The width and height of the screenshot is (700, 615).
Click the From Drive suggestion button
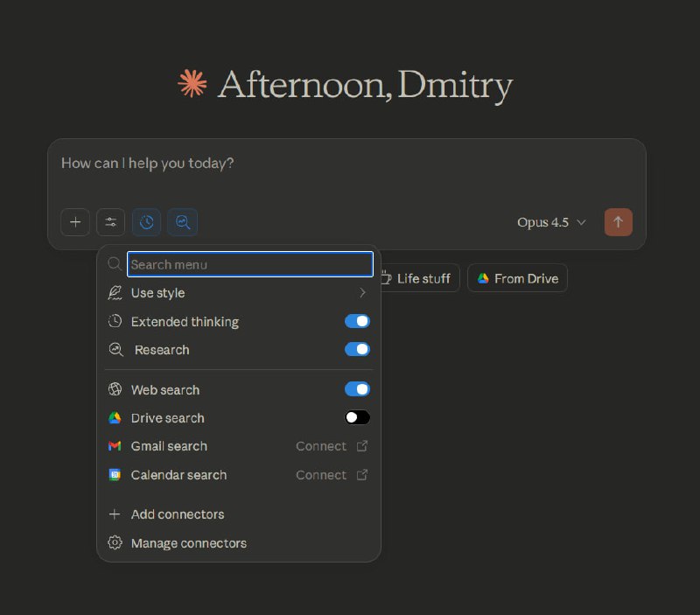[x=517, y=278]
